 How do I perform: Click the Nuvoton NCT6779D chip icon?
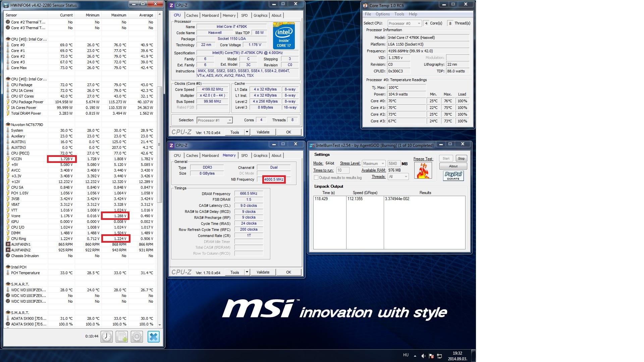(x=8, y=125)
